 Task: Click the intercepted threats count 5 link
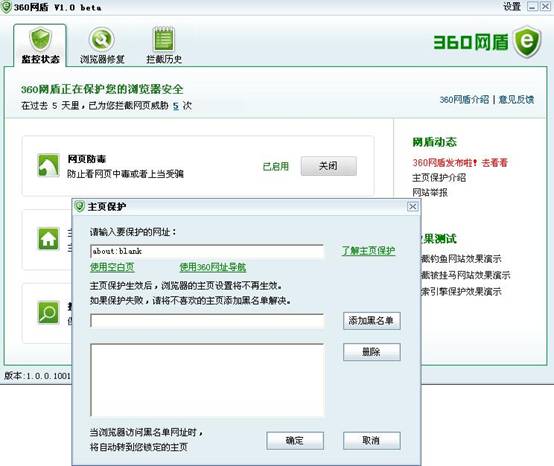click(176, 106)
